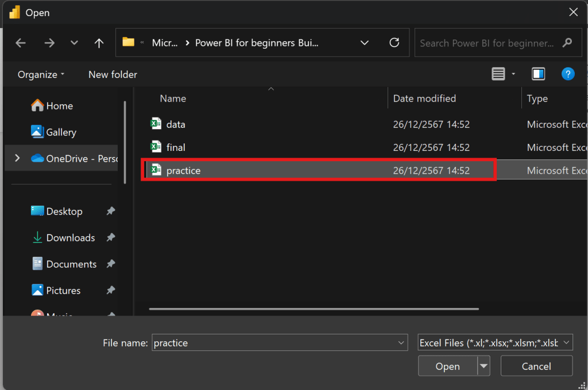Refresh the current folder view
The height and width of the screenshot is (390, 588).
394,43
